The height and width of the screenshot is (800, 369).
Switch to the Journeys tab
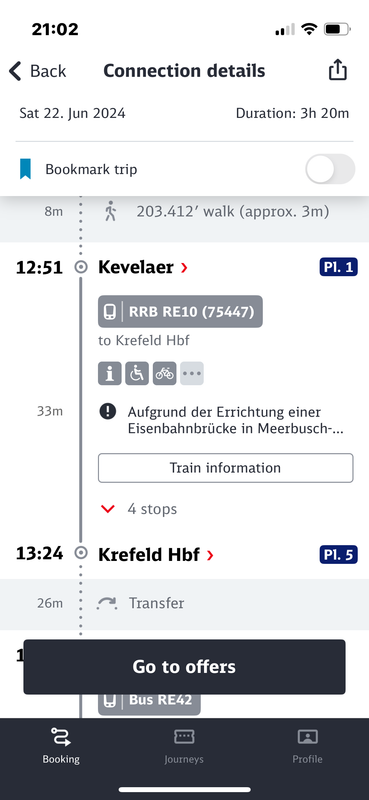point(184,745)
